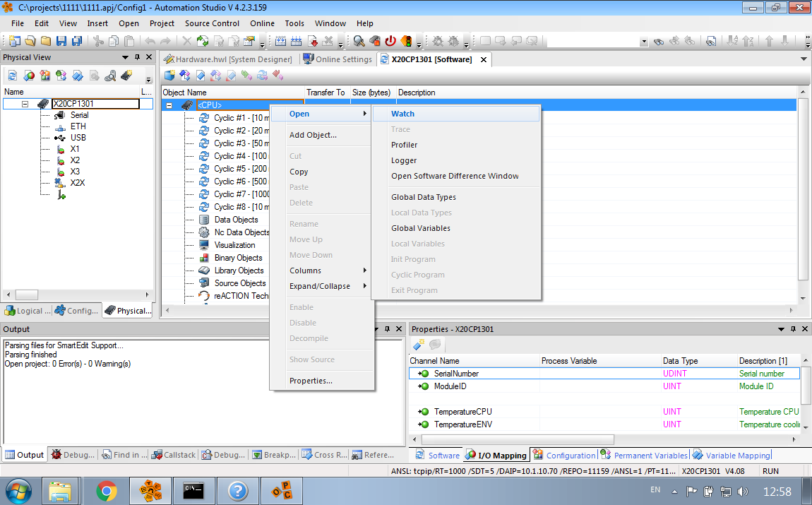Click the configuration grid icon in Physical View toolbar
Image resolution: width=812 pixels, height=505 pixels.
(45, 76)
